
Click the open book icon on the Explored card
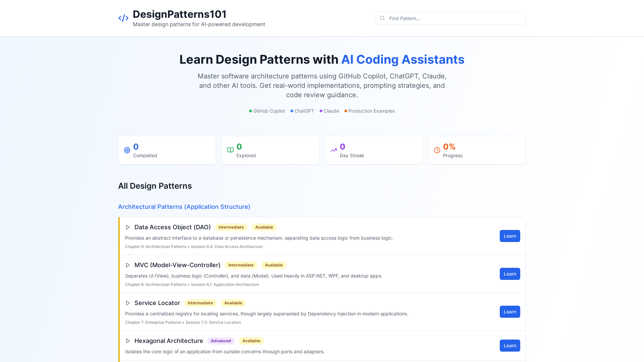tap(230, 150)
